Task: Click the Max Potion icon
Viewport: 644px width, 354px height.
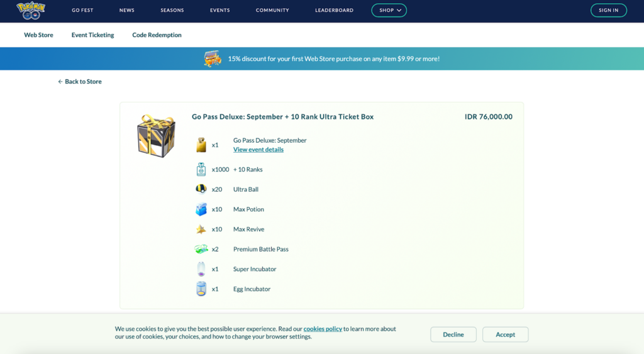Action: 201,209
